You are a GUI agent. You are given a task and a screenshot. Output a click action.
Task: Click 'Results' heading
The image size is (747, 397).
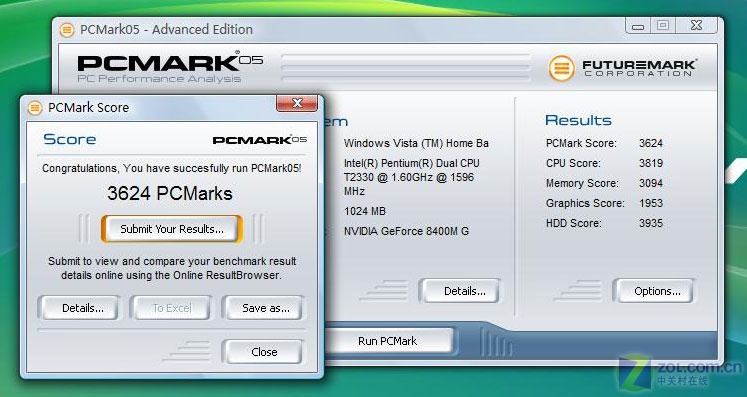click(x=578, y=120)
